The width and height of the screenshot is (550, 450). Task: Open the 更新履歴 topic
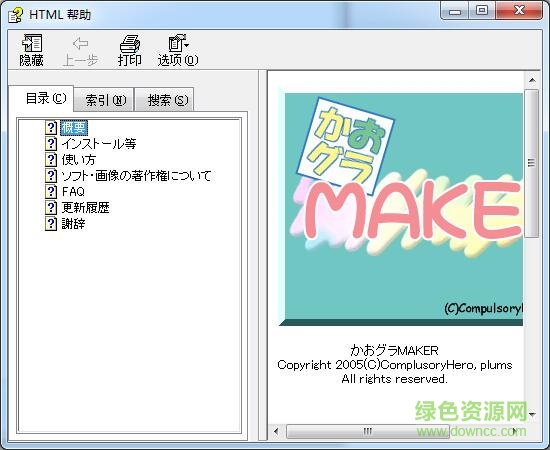coord(85,207)
